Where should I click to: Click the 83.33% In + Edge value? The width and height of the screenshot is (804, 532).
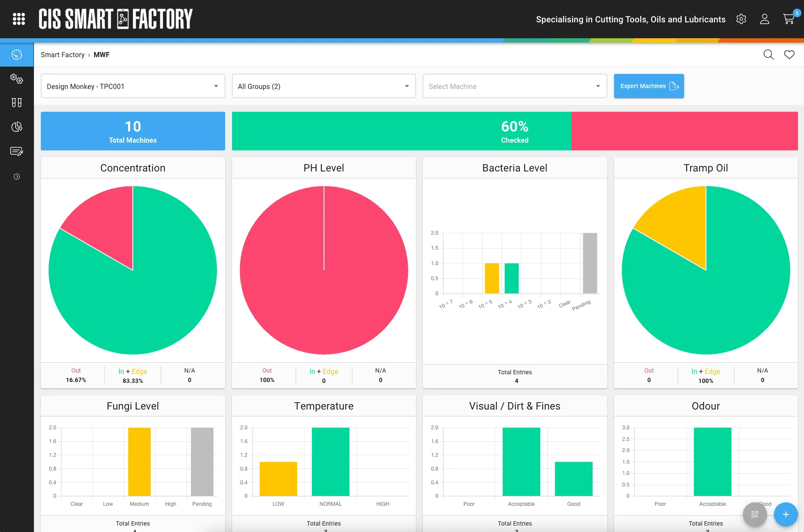click(x=133, y=381)
